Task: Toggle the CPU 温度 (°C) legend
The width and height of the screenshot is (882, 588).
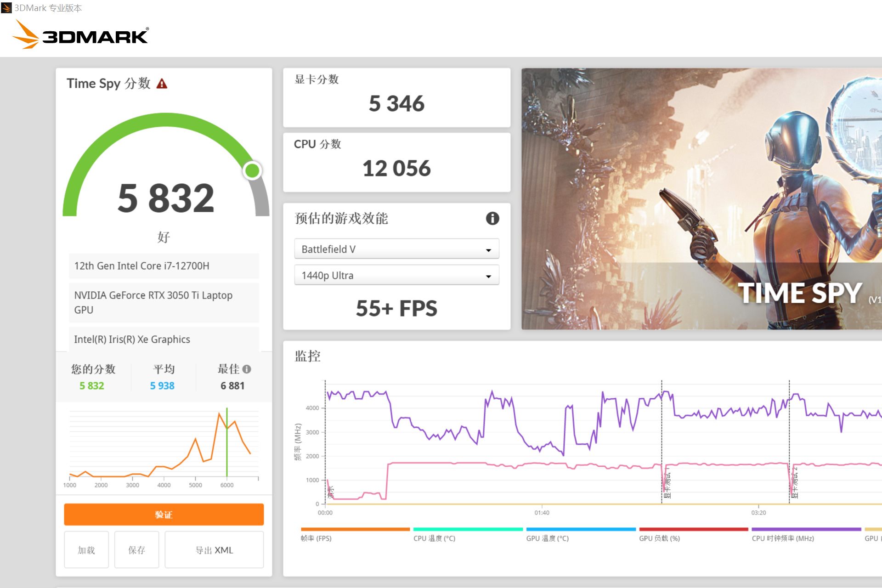Action: click(468, 535)
